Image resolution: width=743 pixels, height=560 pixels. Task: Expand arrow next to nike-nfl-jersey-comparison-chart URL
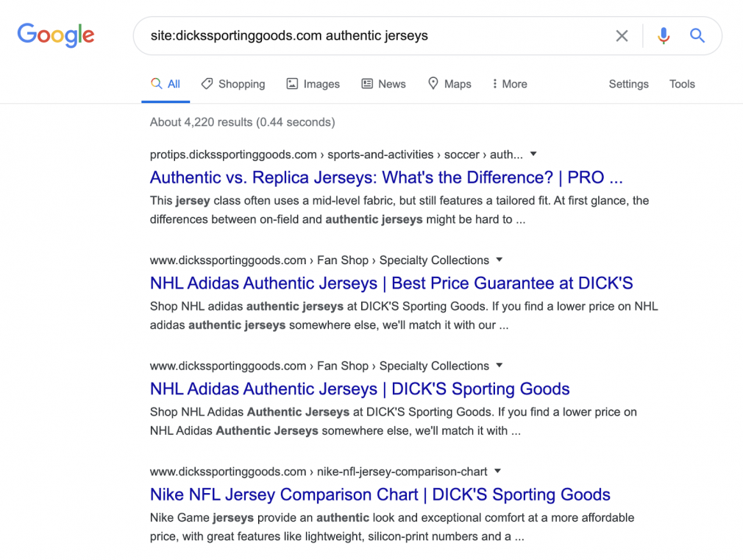click(x=497, y=472)
